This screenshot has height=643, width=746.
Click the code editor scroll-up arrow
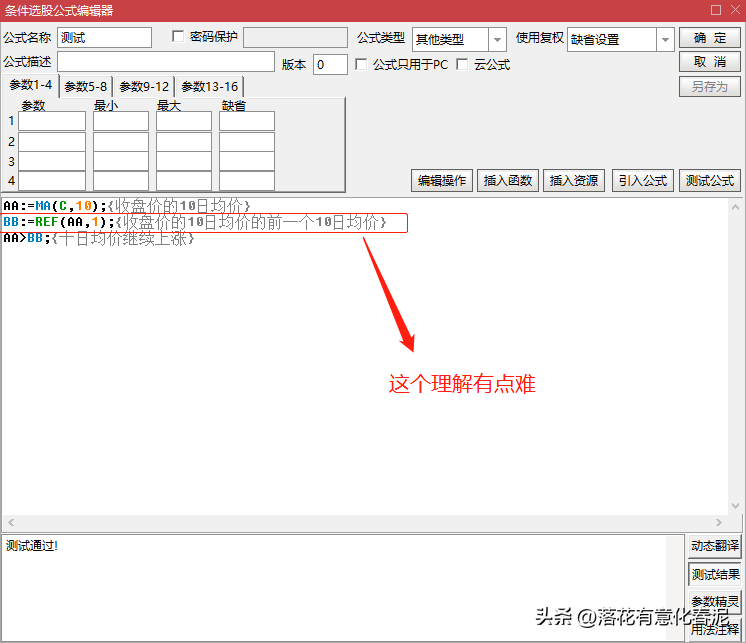(735, 207)
